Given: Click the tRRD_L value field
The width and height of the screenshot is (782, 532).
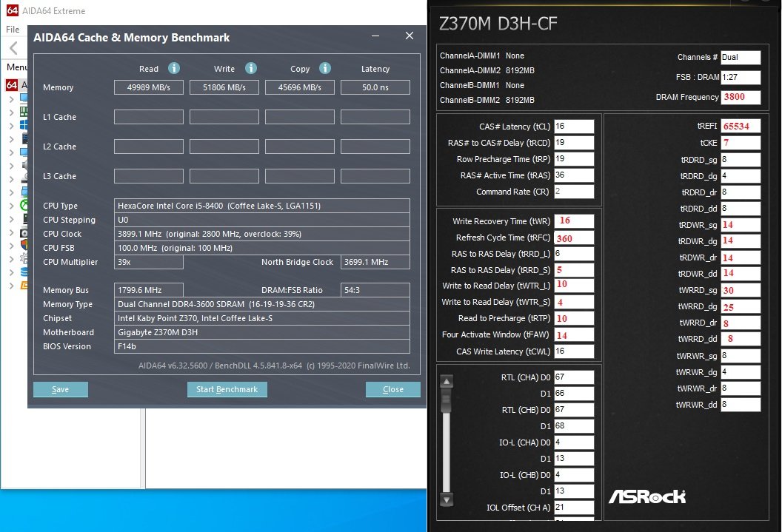Looking at the screenshot, I should tap(574, 254).
